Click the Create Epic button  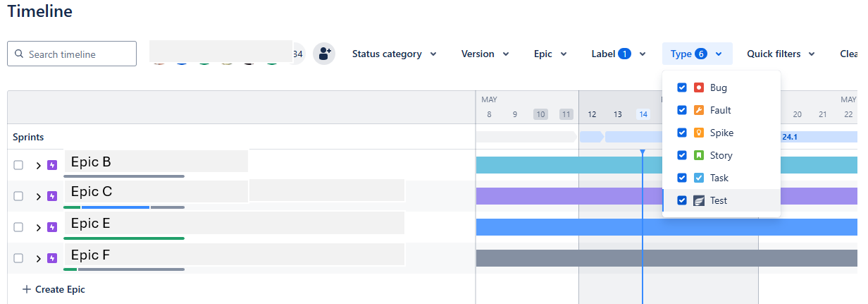[x=54, y=289]
